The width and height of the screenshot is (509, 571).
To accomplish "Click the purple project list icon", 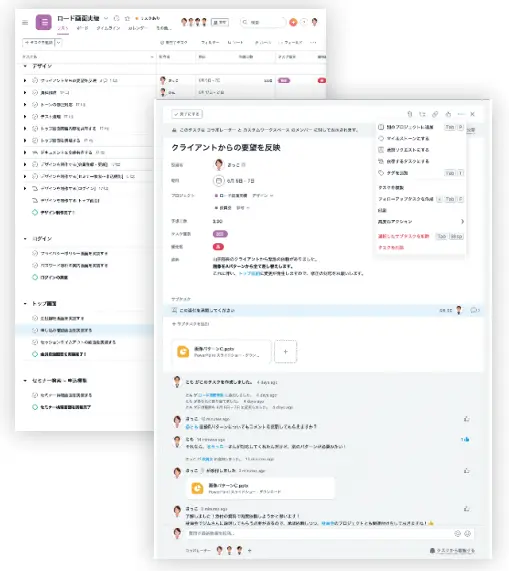I will (44, 22).
